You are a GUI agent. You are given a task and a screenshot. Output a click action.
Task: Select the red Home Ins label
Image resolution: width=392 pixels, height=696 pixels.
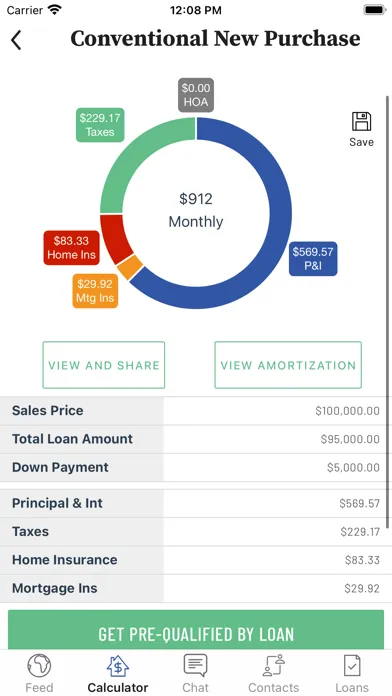pyautogui.click(x=71, y=248)
